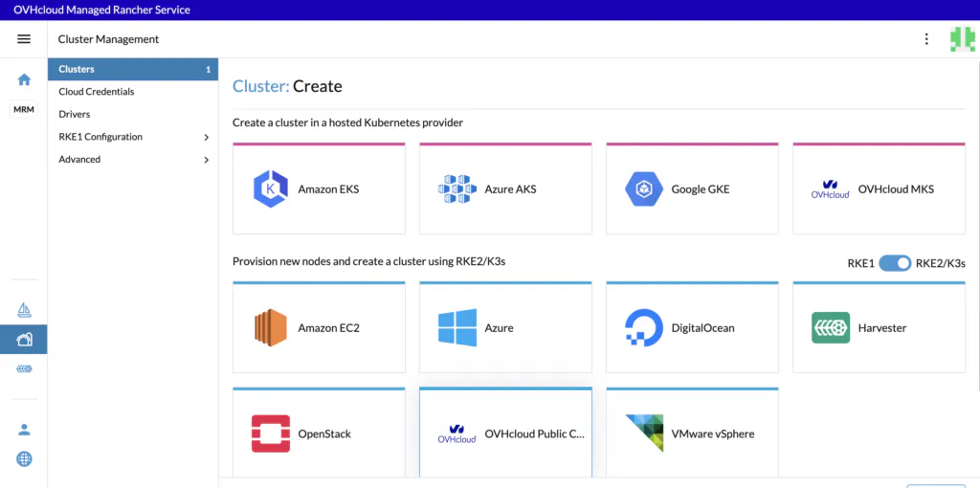Click the Cluster Management header title

pos(109,39)
